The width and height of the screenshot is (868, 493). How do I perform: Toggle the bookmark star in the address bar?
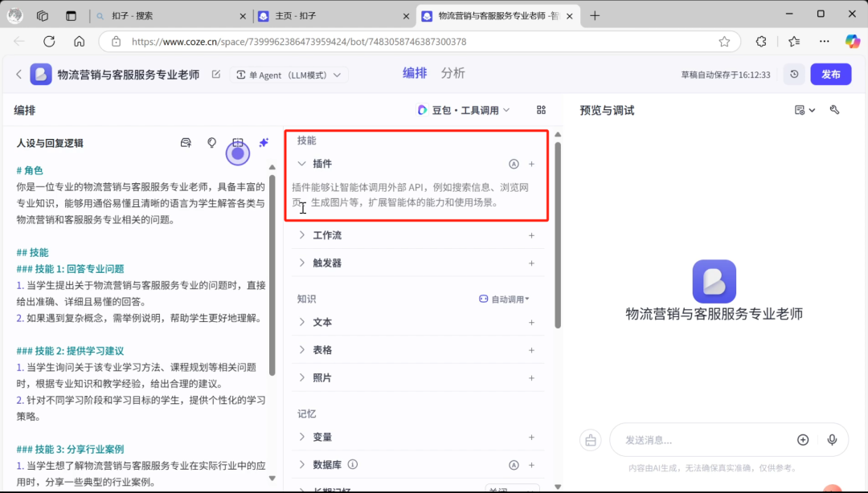[723, 41]
